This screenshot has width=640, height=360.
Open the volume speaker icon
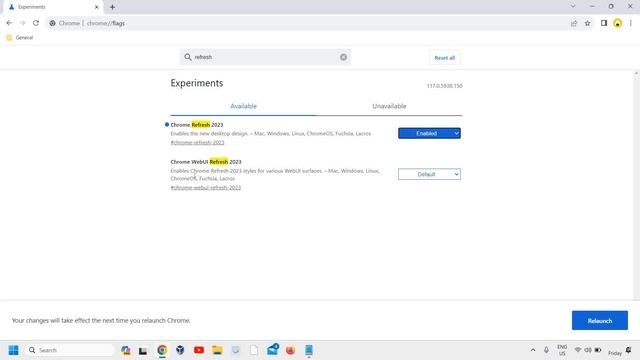click(x=588, y=350)
